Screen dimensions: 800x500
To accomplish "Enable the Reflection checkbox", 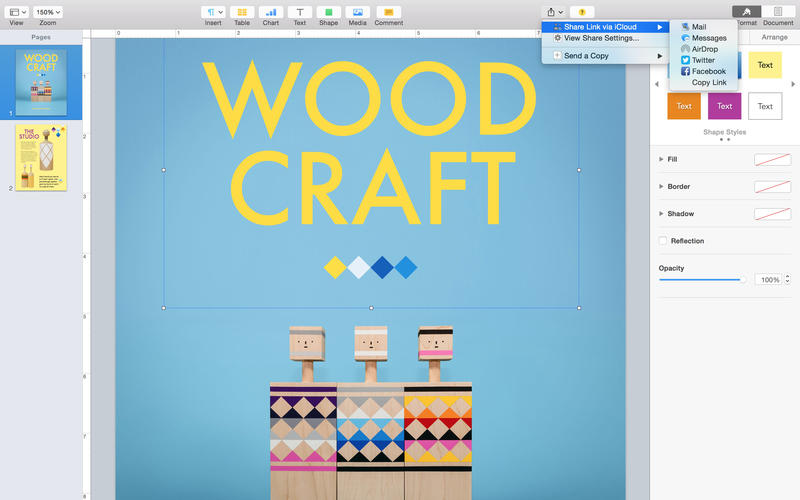I will (x=663, y=241).
